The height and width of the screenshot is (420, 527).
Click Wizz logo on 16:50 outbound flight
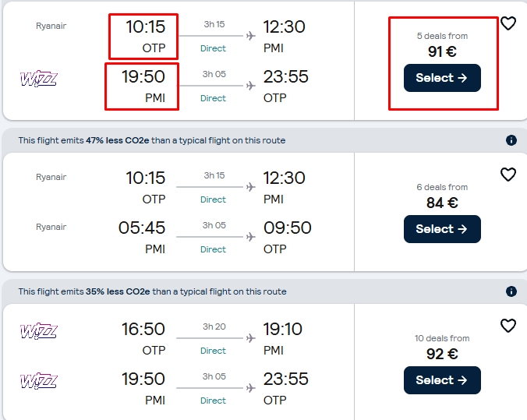pos(39,330)
